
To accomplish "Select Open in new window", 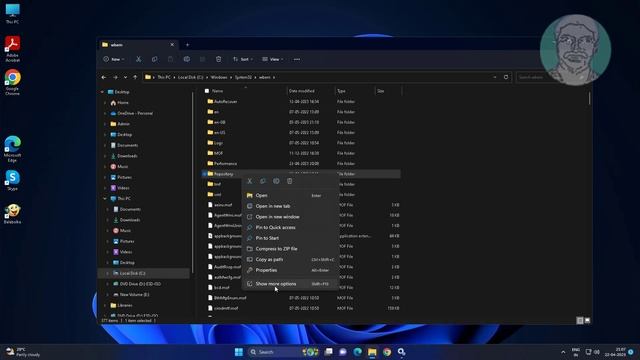I will 291,217.
